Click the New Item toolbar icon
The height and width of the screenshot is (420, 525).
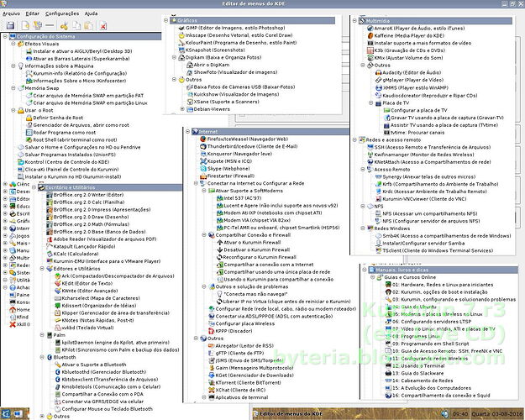pyautogui.click(x=25, y=25)
